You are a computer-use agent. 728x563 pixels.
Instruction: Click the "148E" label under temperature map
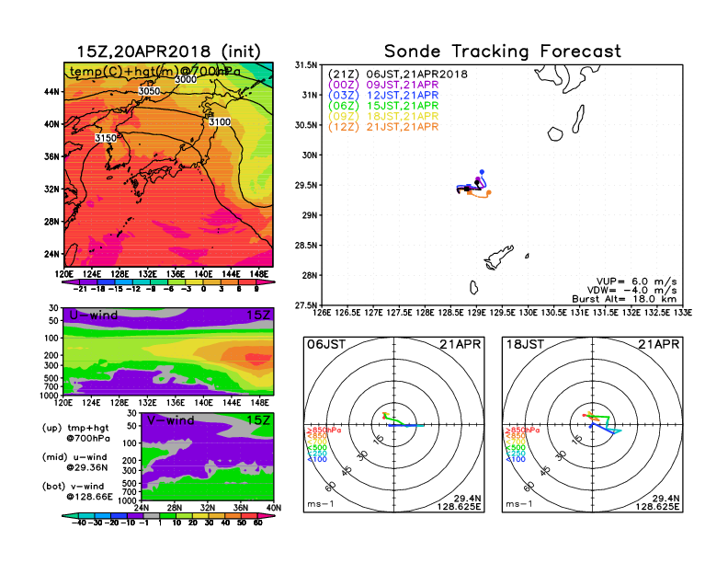tap(259, 274)
